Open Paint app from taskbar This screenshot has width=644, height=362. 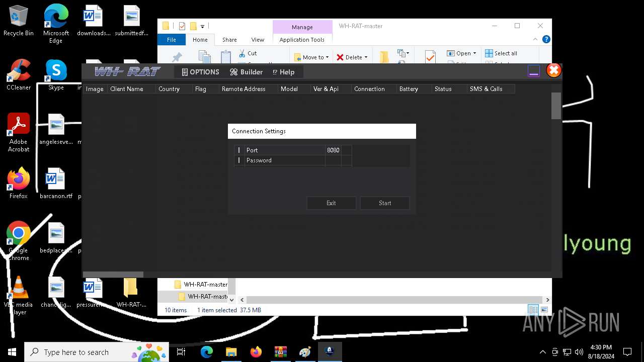pos(305,352)
